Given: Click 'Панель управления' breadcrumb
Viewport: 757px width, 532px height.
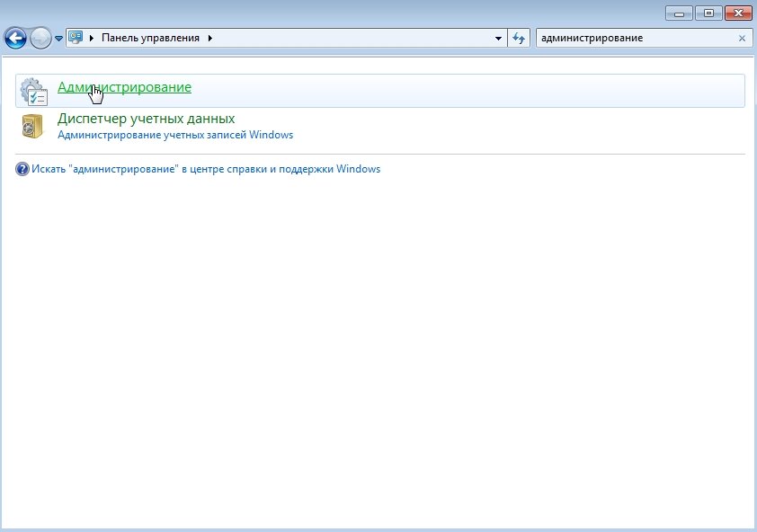Looking at the screenshot, I should (x=150, y=38).
